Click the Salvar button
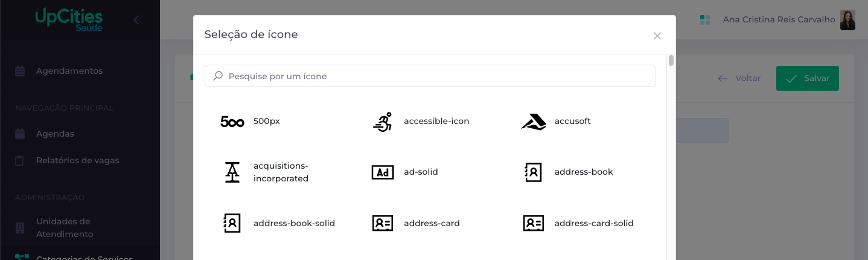 808,78
